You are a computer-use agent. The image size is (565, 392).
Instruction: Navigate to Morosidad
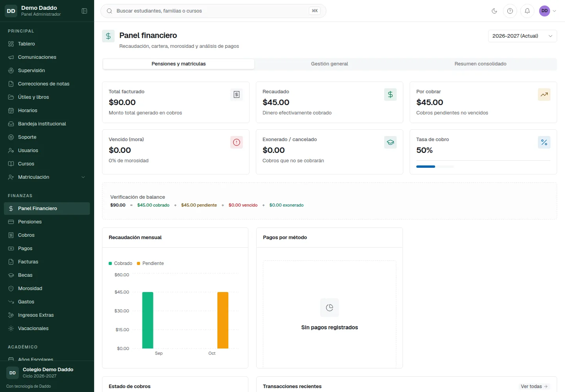click(47, 289)
